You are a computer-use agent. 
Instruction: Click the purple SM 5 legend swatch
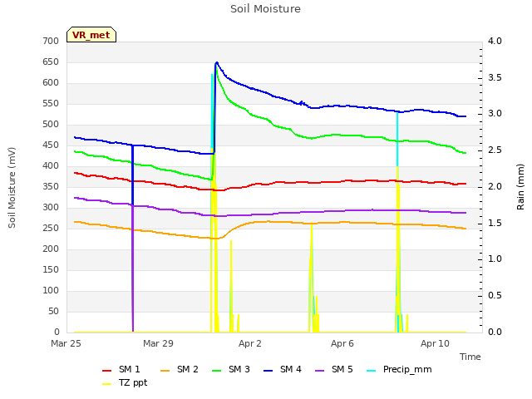[x=319, y=371]
